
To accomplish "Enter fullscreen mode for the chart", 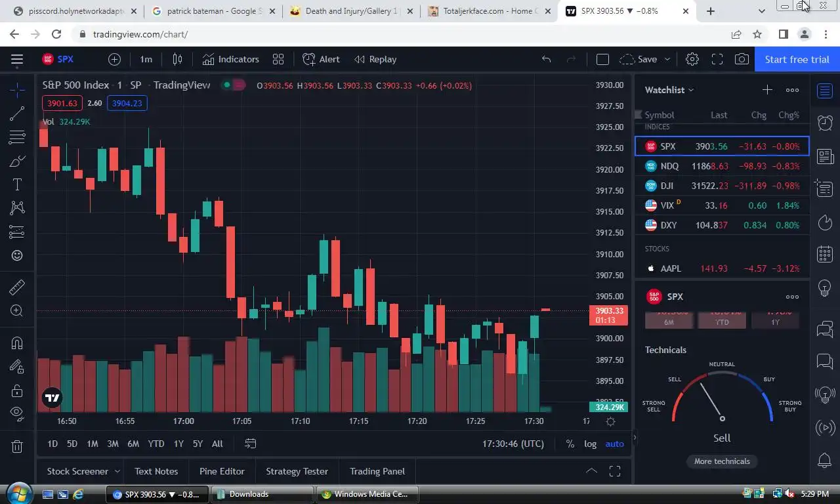I will [x=717, y=59].
